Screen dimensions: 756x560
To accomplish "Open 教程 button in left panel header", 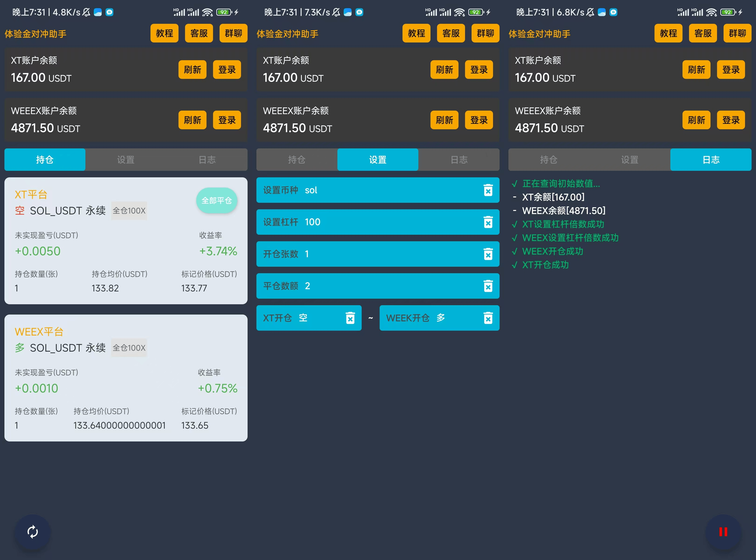I will click(x=164, y=33).
